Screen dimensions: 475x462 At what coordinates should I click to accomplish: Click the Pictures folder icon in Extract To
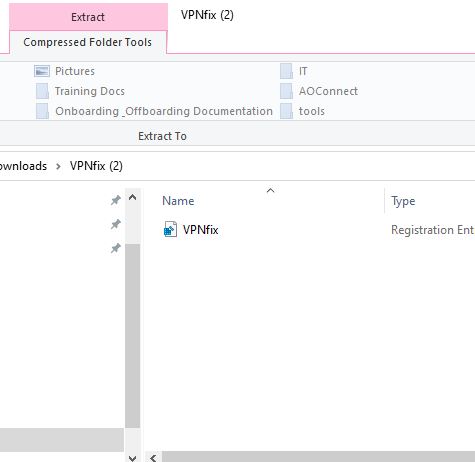pyautogui.click(x=42, y=71)
